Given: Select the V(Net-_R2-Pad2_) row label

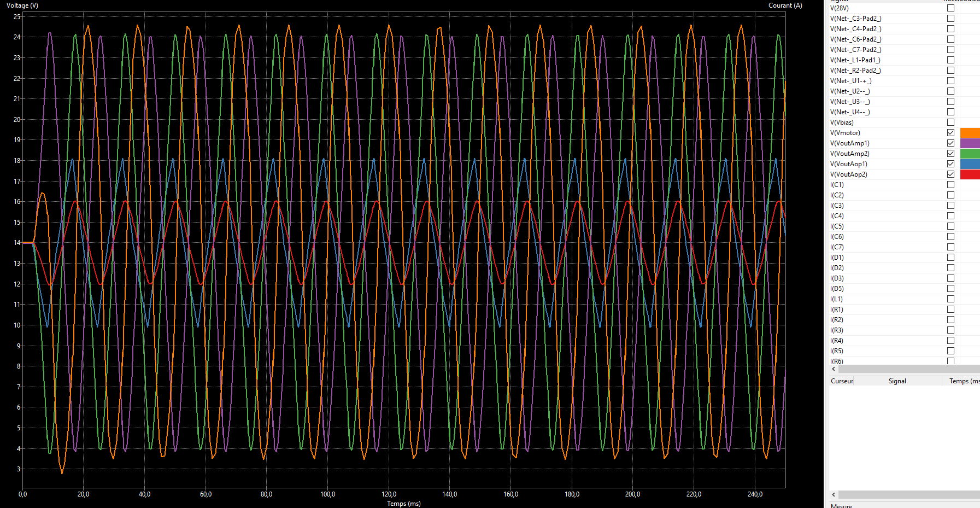Looking at the screenshot, I should coord(855,71).
